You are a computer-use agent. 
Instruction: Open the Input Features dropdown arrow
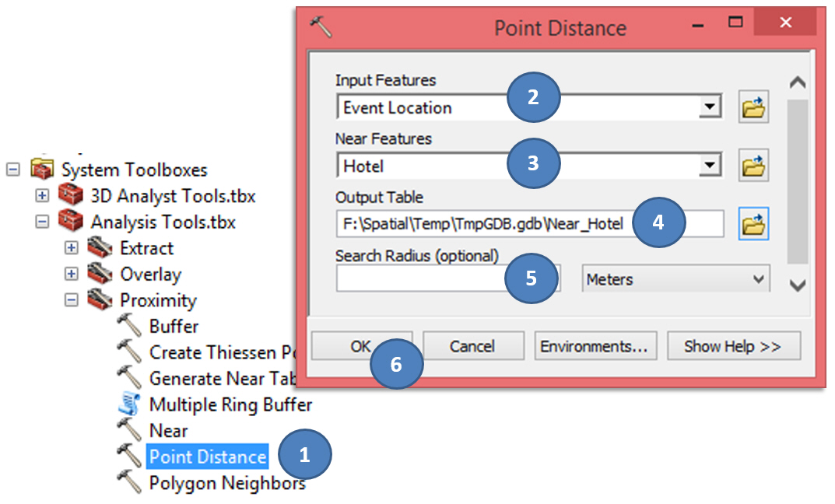click(710, 107)
